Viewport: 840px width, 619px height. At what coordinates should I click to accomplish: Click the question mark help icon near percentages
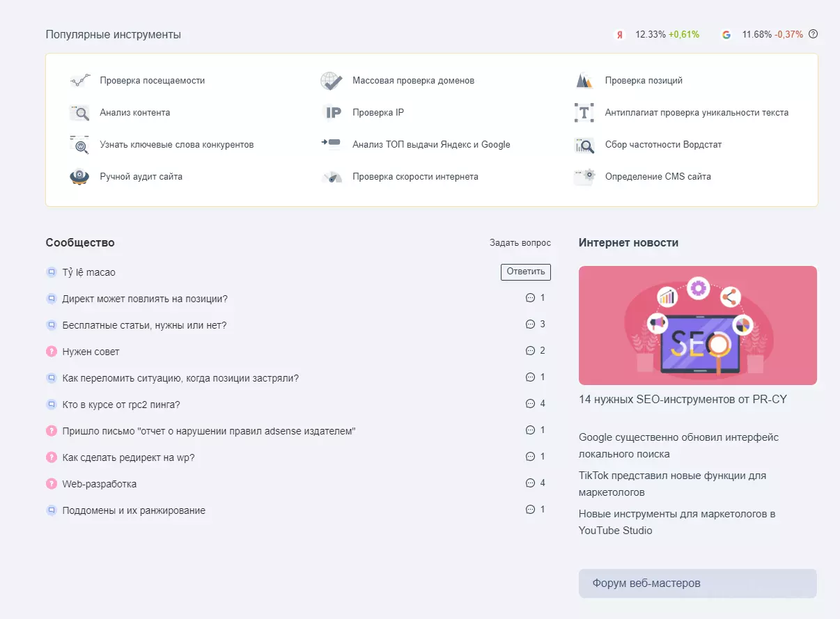813,33
